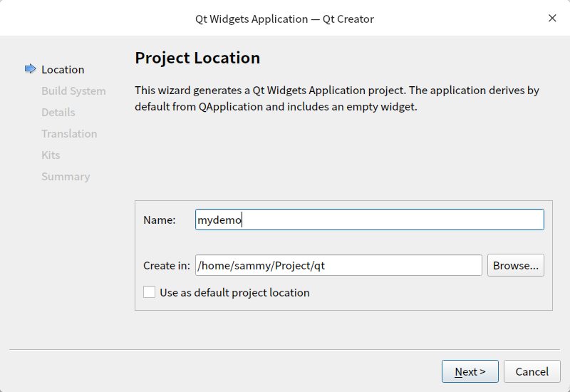Click the blue arrow icon beside Location

(30, 69)
